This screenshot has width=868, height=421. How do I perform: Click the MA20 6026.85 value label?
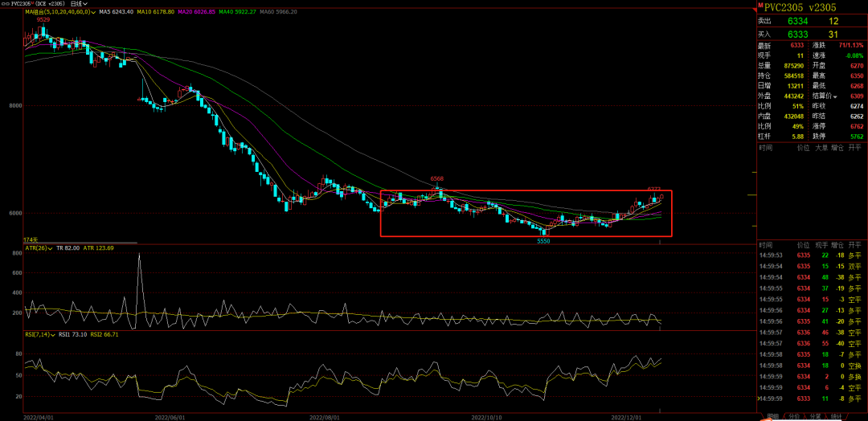195,11
